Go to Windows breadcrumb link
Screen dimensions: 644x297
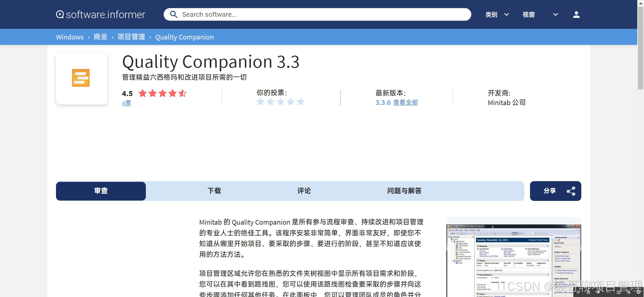pos(70,37)
